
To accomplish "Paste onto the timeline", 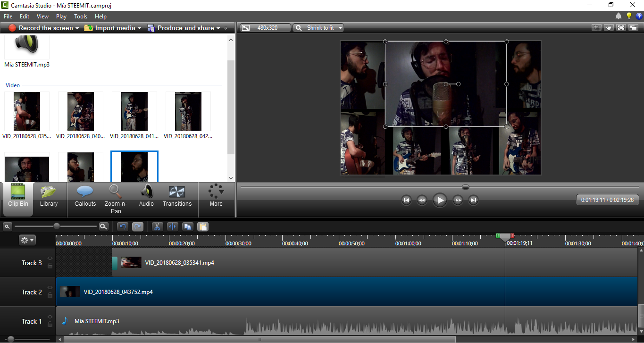I will pos(202,226).
